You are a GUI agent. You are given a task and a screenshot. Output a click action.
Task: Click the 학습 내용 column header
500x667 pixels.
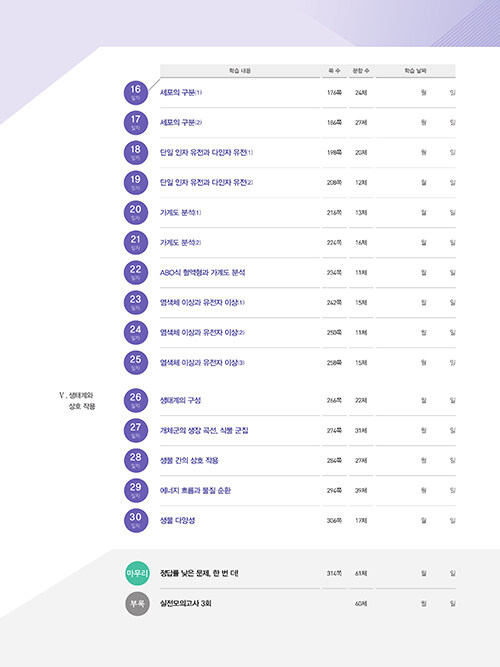coord(240,71)
